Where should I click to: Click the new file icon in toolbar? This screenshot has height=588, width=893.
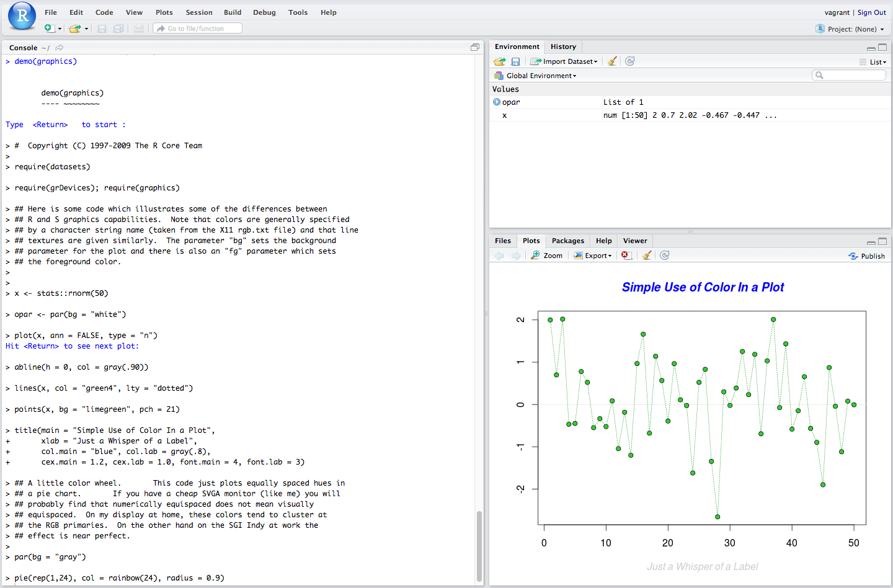tap(50, 29)
